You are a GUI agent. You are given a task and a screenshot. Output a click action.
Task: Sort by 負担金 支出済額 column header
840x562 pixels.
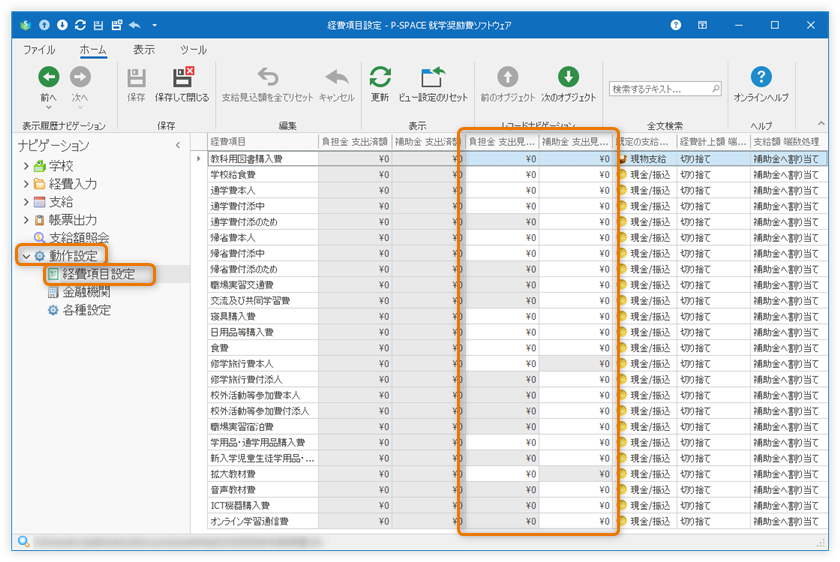355,141
